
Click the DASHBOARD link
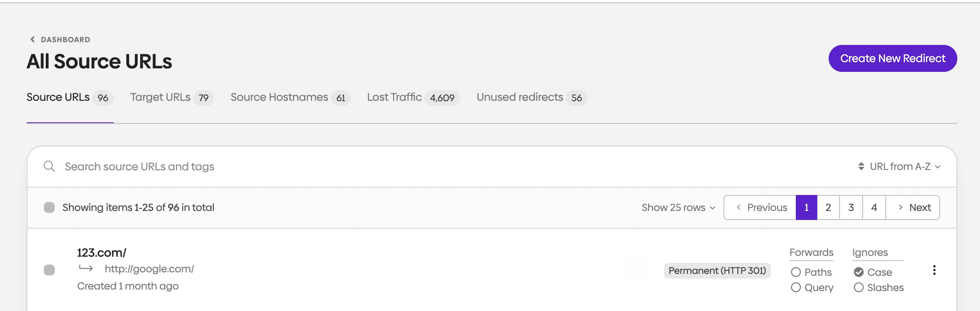(64, 39)
